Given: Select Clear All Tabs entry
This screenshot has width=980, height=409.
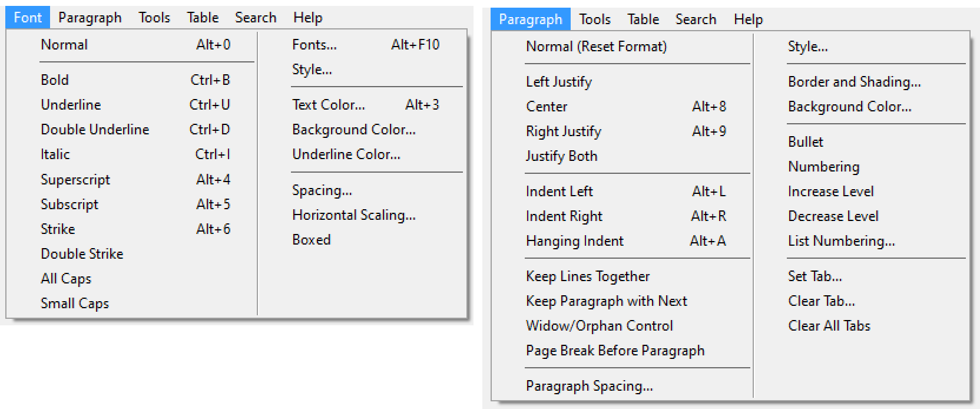Looking at the screenshot, I should tap(829, 326).
